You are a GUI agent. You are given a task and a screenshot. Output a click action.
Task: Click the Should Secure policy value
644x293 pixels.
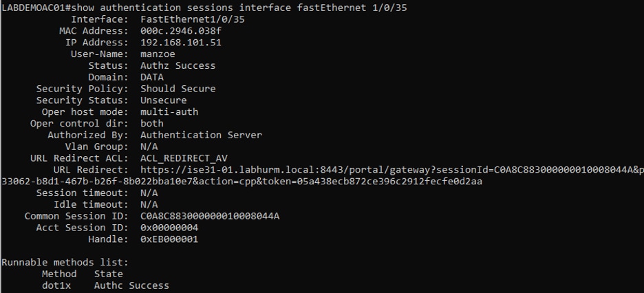coord(178,89)
